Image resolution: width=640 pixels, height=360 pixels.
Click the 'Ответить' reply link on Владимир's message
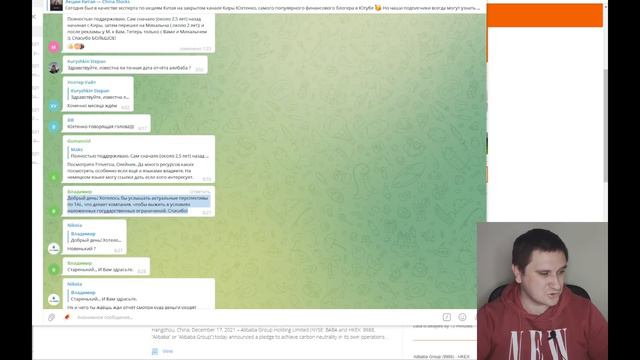click(200, 191)
